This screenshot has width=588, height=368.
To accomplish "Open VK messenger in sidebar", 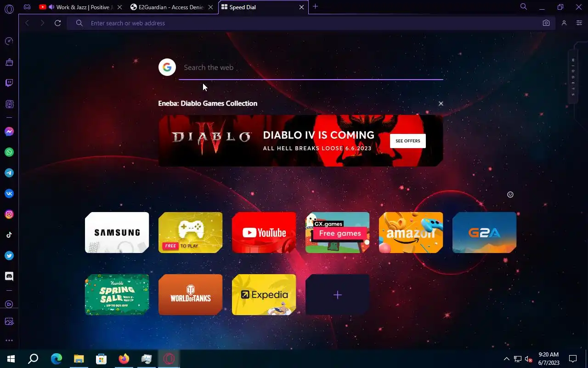I will point(9,194).
